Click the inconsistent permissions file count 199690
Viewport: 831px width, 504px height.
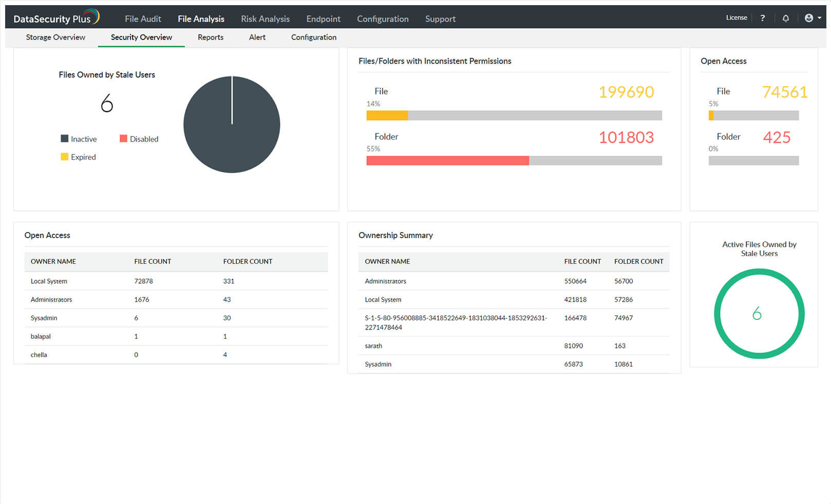tap(626, 92)
